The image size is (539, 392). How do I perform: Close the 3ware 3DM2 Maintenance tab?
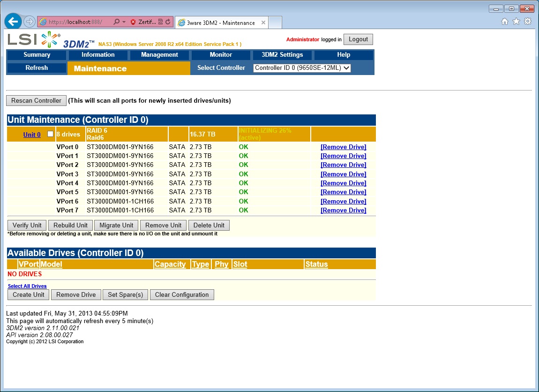[x=263, y=23]
